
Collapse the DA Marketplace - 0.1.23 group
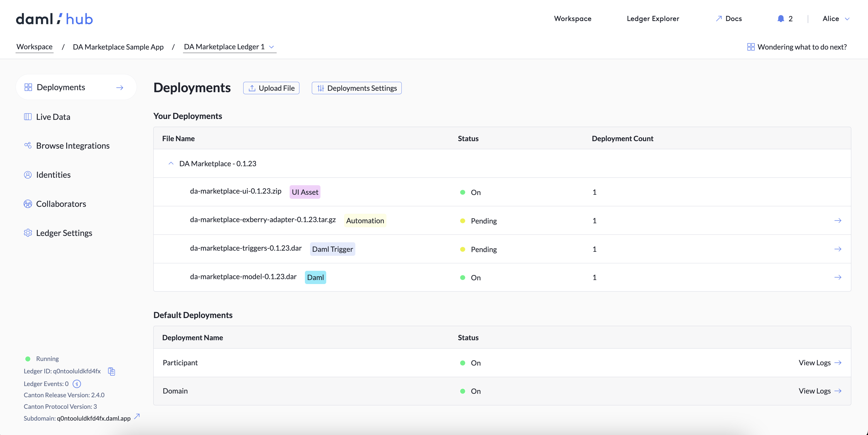[171, 163]
